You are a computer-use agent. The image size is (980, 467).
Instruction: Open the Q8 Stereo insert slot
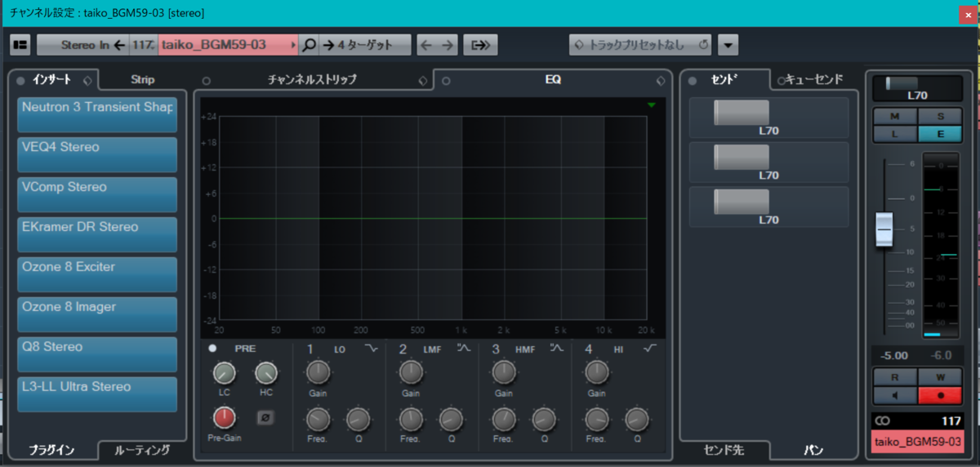click(x=97, y=354)
